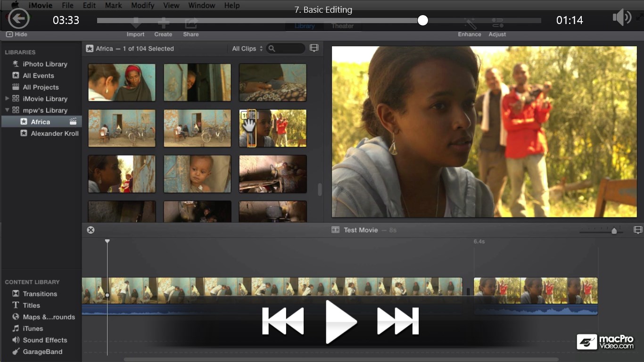Toggle the filmstrip icon beside search field
Viewport: 644px width, 362px height.
click(x=314, y=48)
